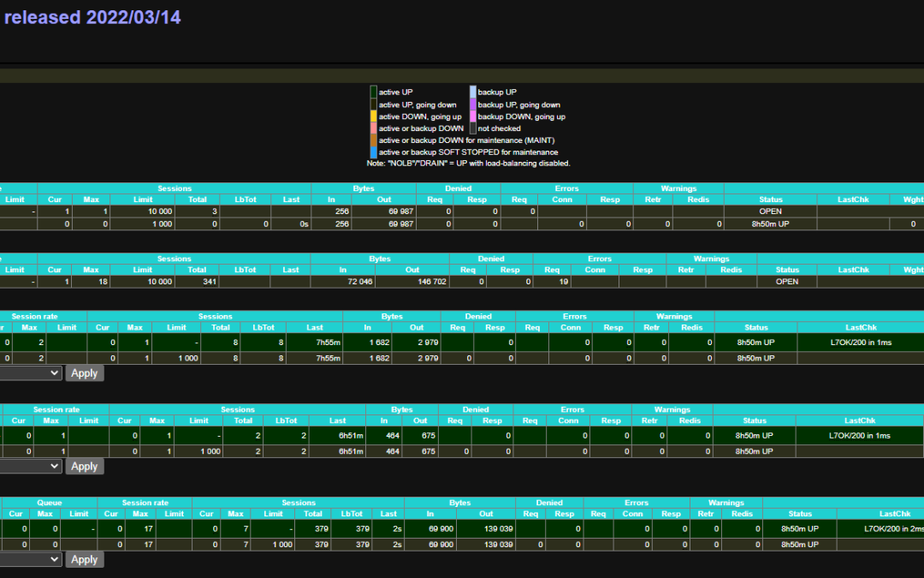Click the Errors Req value '19'

(563, 282)
